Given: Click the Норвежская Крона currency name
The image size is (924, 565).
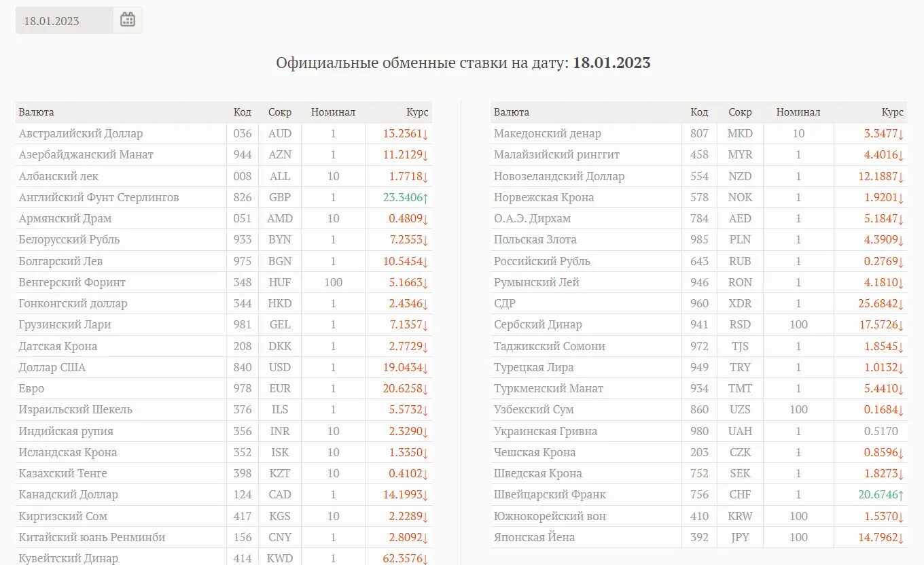Looking at the screenshot, I should pos(544,198).
